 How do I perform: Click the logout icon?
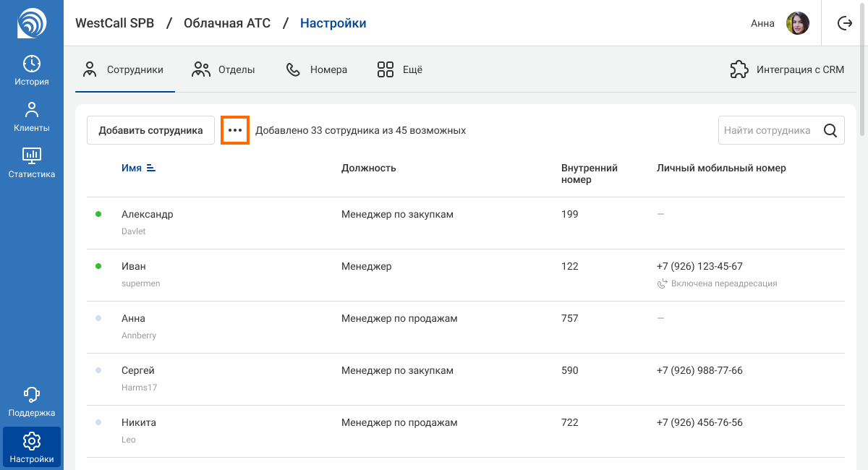point(844,23)
